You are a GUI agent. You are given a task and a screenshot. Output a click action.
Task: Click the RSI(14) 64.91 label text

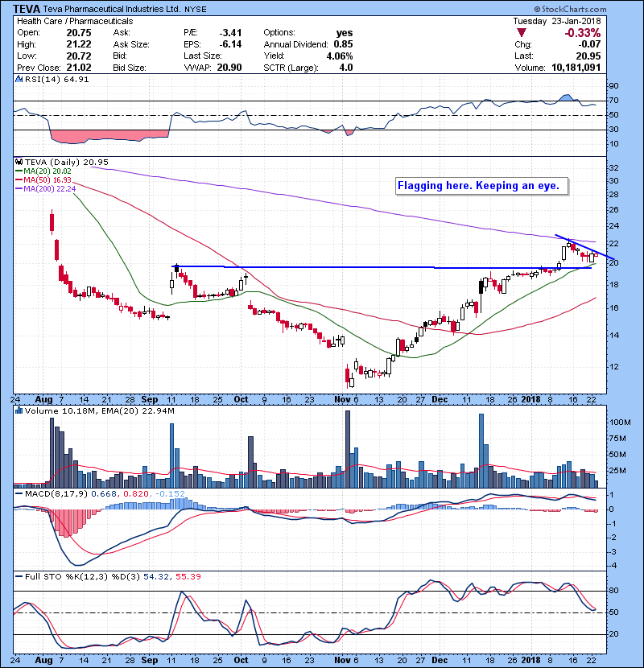click(x=56, y=79)
